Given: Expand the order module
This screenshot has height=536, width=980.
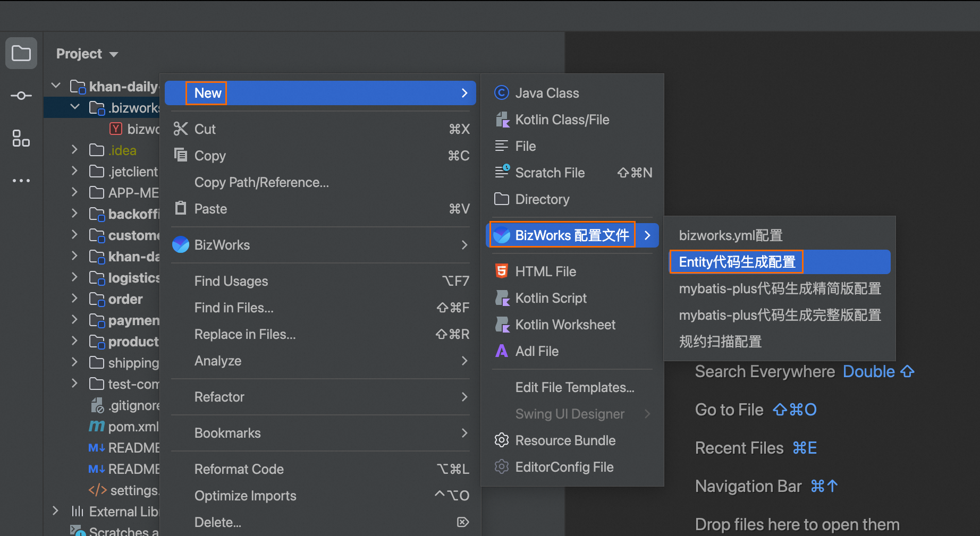Looking at the screenshot, I should (x=75, y=299).
